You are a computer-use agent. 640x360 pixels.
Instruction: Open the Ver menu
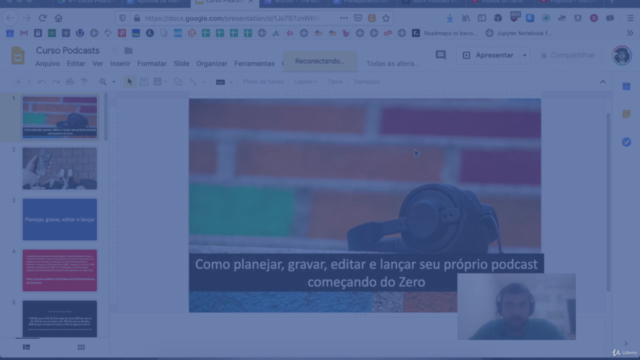click(98, 64)
